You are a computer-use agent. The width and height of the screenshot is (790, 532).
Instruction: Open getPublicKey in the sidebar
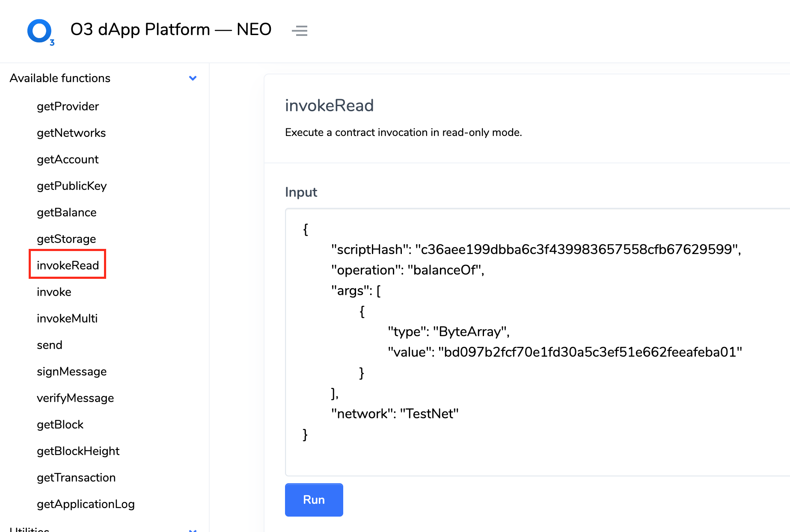[x=71, y=186]
